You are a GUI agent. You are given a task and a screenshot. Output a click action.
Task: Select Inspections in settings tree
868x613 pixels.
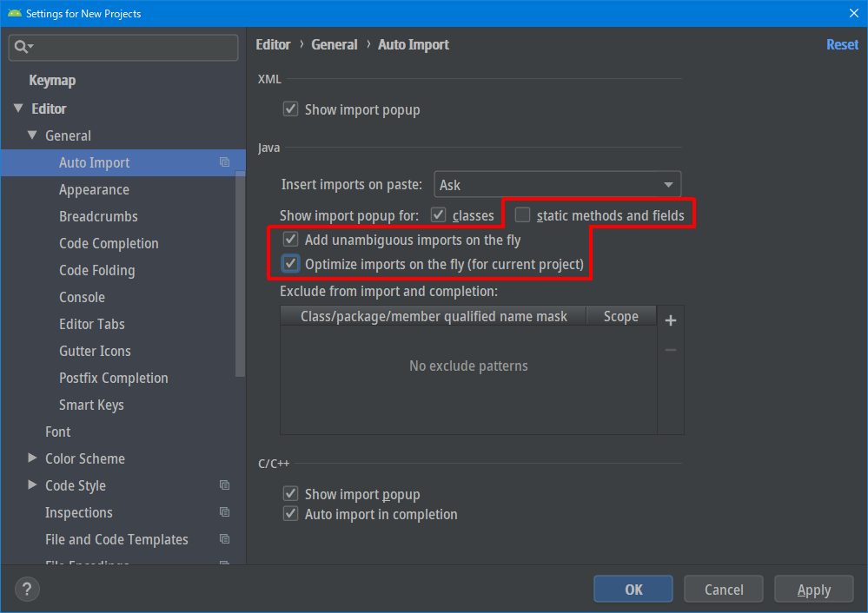point(78,513)
